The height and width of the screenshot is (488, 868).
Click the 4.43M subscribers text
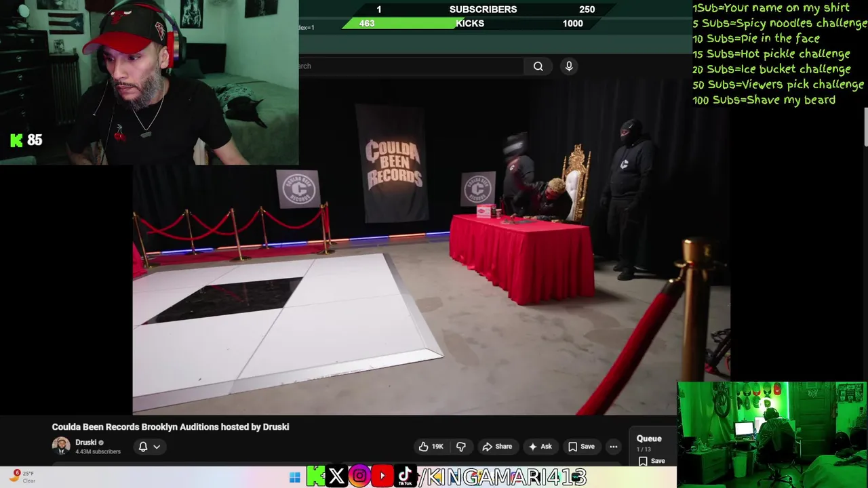[x=98, y=452]
